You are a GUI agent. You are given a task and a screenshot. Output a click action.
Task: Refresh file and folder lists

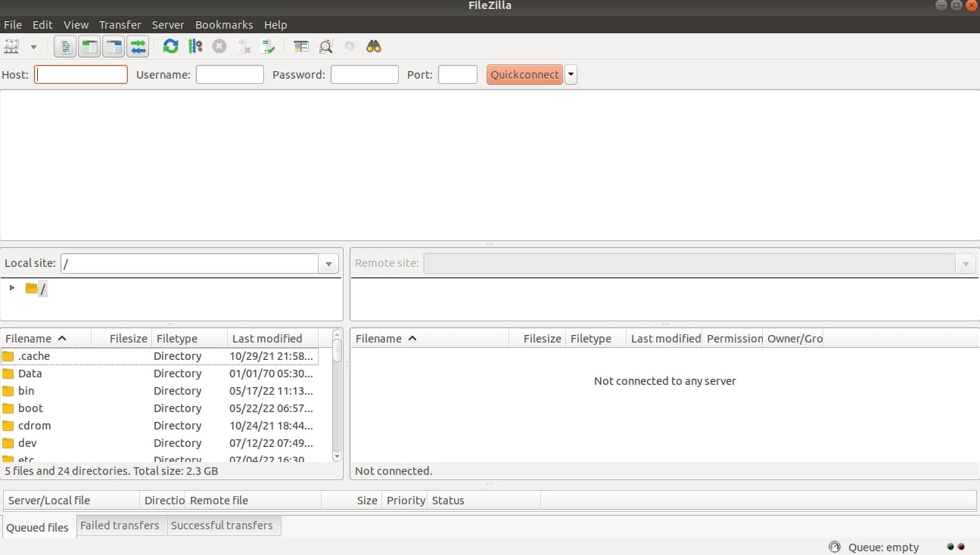171,47
